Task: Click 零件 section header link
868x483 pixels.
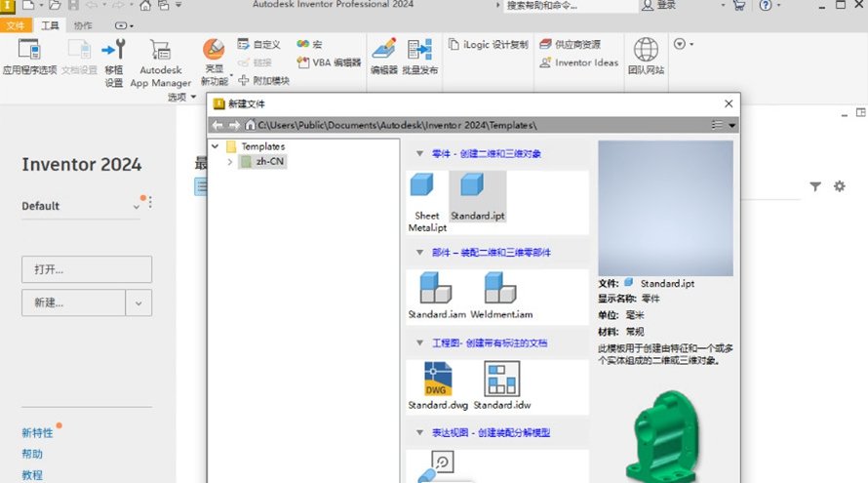Action: pyautogui.click(x=487, y=153)
